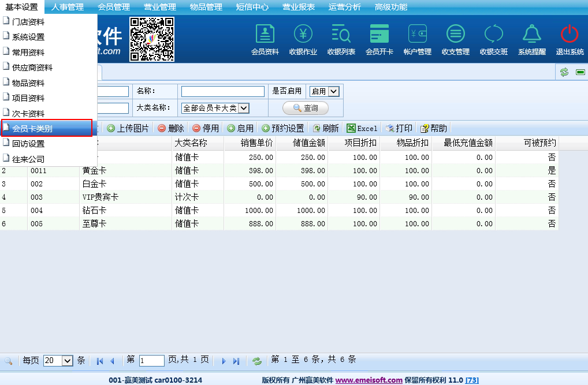Open the www.emeisoft.com link

(x=369, y=380)
